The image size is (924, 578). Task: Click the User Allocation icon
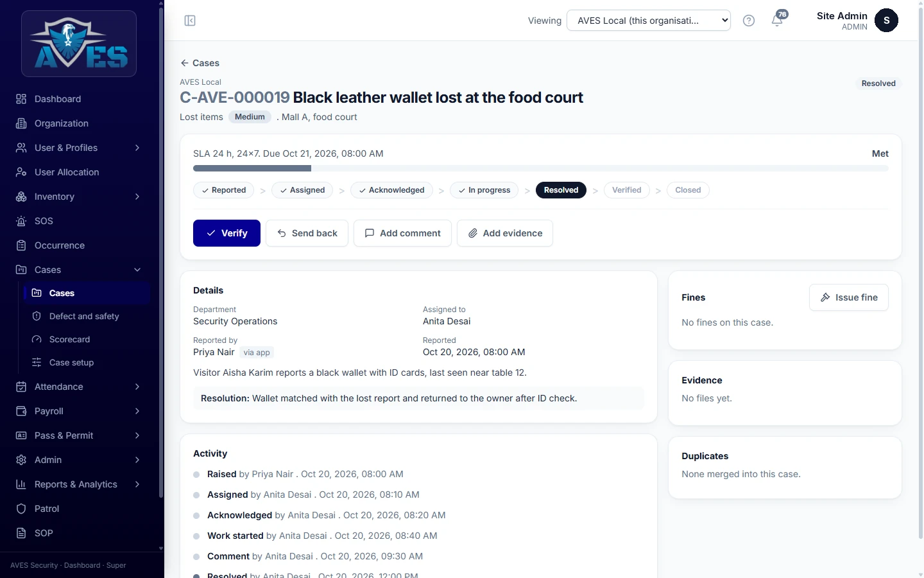[x=21, y=172]
